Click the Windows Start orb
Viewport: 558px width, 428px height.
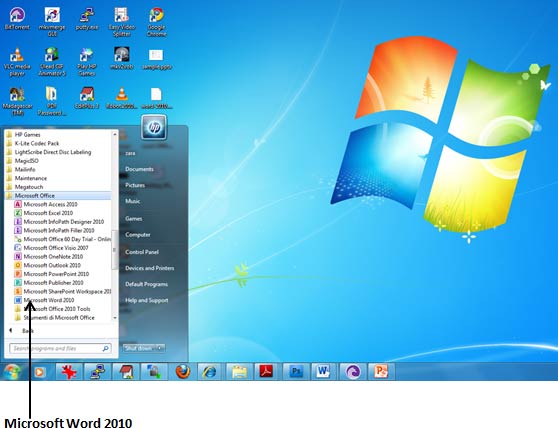pos(12,372)
